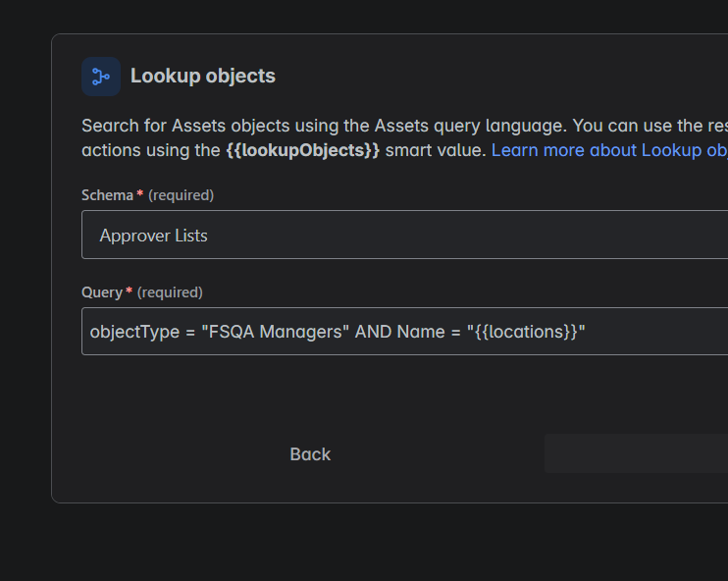728x581 pixels.
Task: Click into the Query input field
Action: (405, 331)
